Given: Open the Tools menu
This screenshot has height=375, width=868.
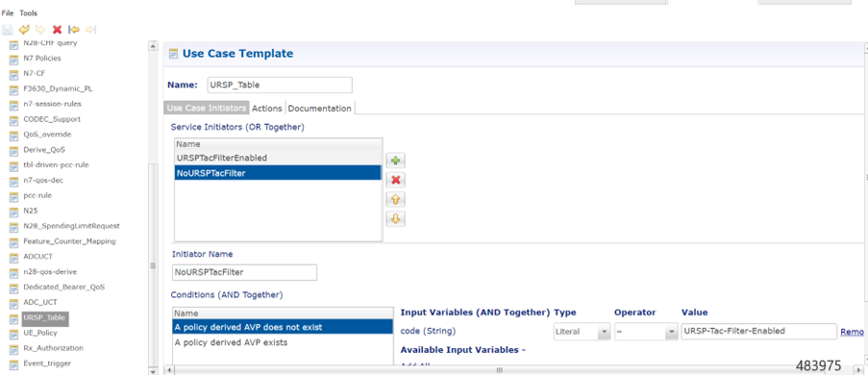Looking at the screenshot, I should [x=29, y=12].
